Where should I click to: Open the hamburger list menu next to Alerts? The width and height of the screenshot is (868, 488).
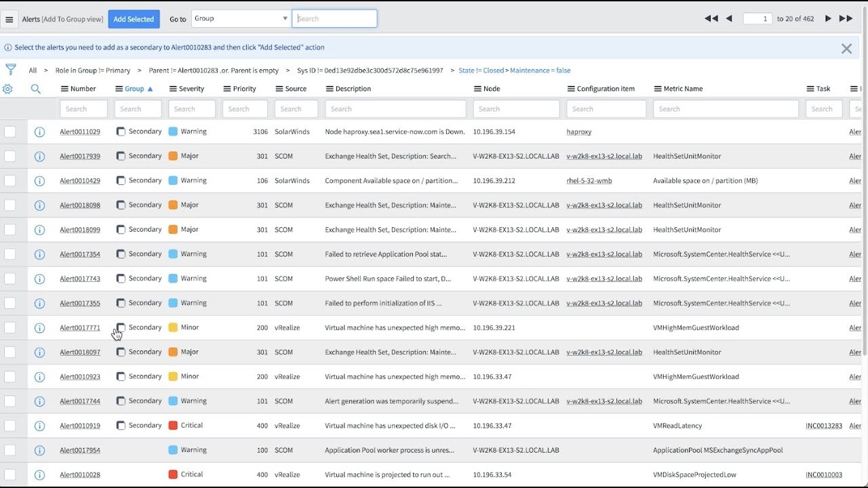click(x=9, y=20)
